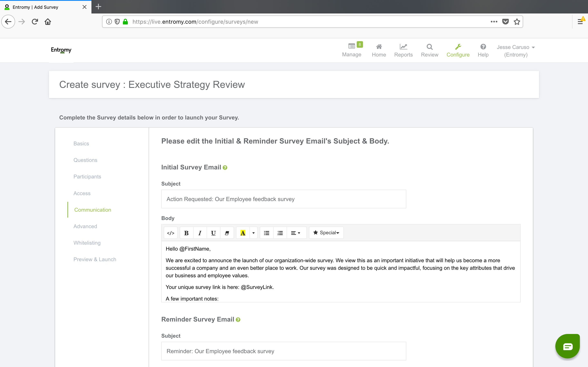Image resolution: width=588 pixels, height=367 pixels.
Task: Select the Home navigation icon
Action: pyautogui.click(x=379, y=47)
